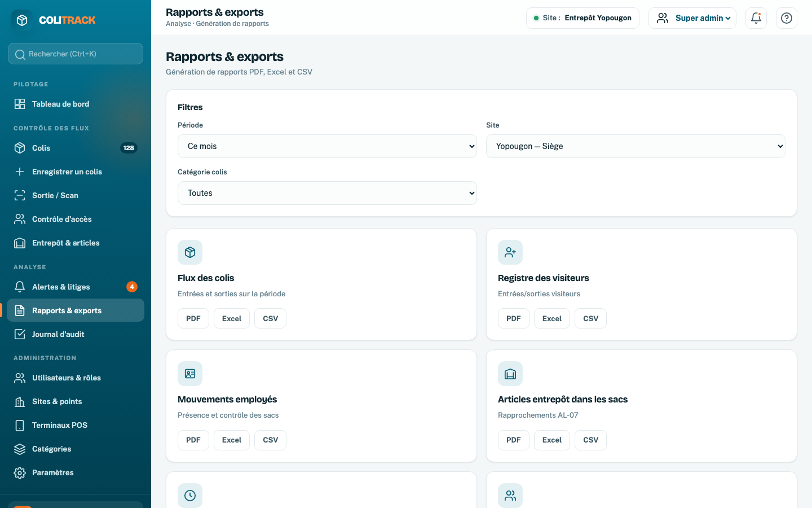Export Mouvements employés as CSV
The image size is (812, 508).
[x=271, y=440]
